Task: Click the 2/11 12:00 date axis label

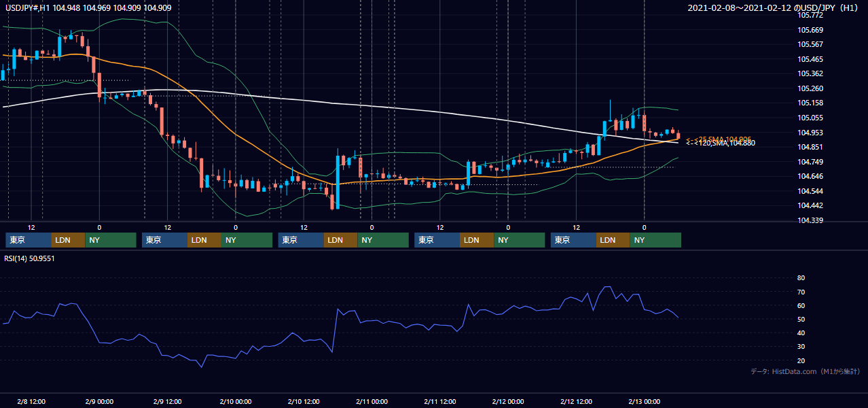Action: point(439,401)
